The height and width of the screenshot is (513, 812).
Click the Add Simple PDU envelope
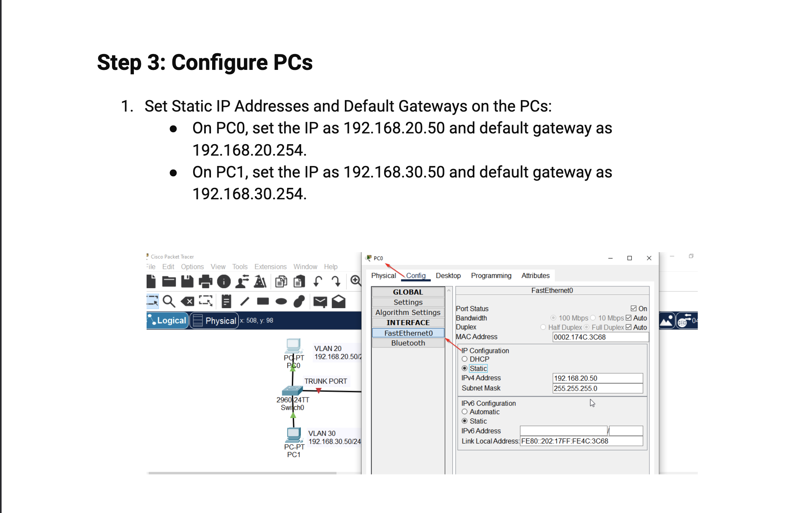point(320,302)
